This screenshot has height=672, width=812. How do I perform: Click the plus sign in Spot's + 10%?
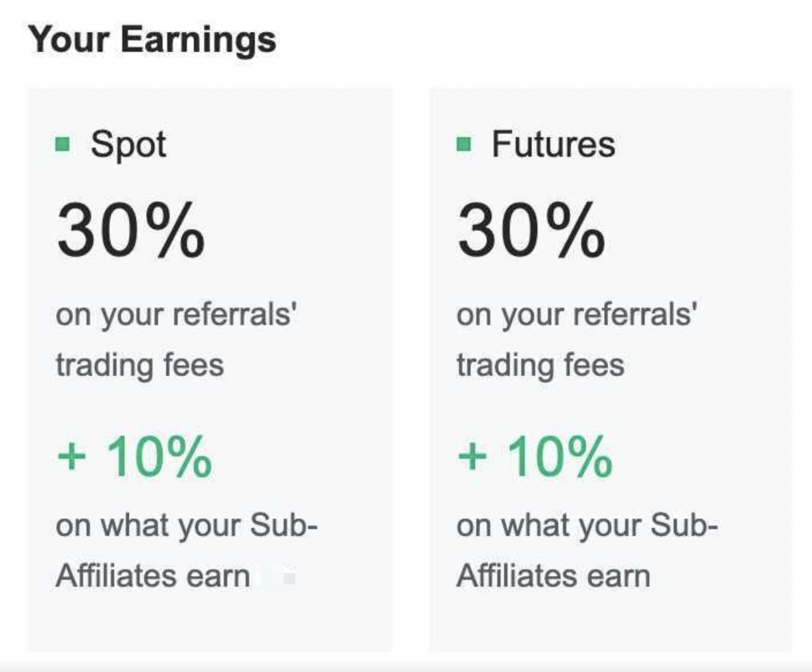click(72, 456)
